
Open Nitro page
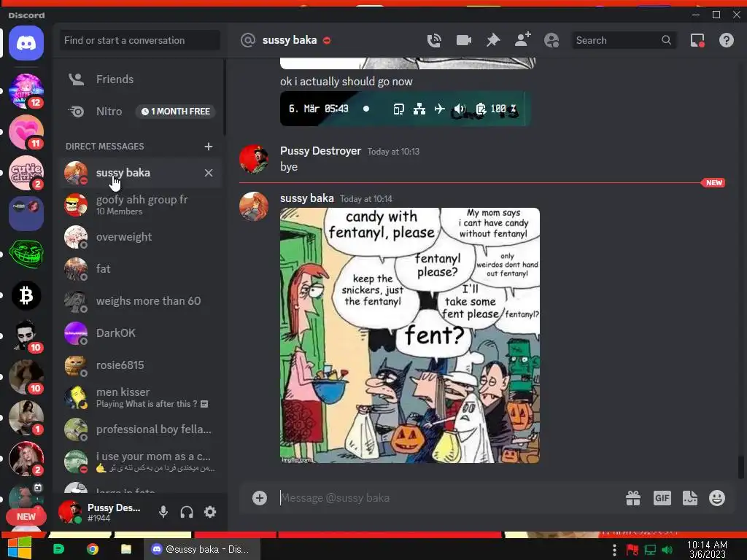point(142,112)
